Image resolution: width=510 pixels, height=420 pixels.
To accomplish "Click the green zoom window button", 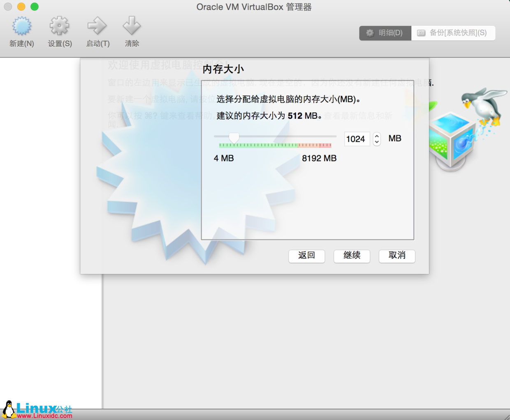I will click(x=35, y=7).
